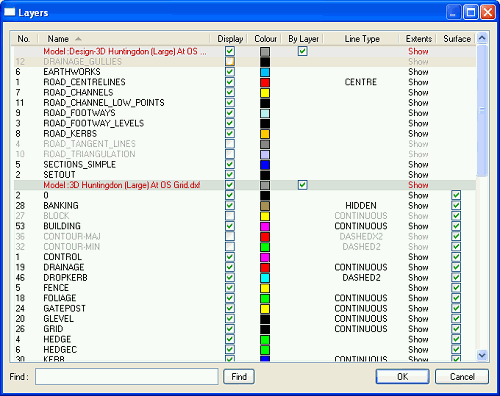This screenshot has width=500, height=396.
Task: Click the Surface column header
Action: 457,39
